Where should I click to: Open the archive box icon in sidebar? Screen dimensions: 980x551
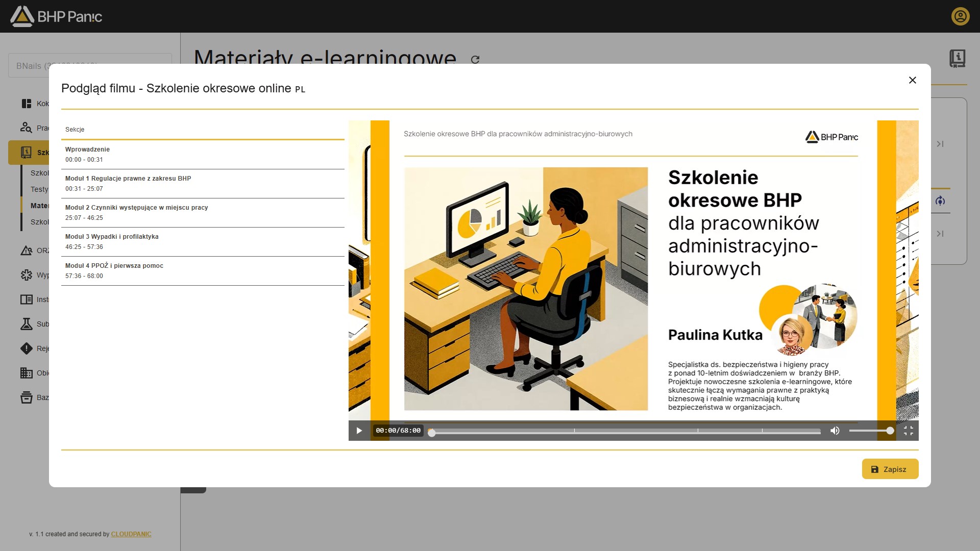tap(27, 397)
